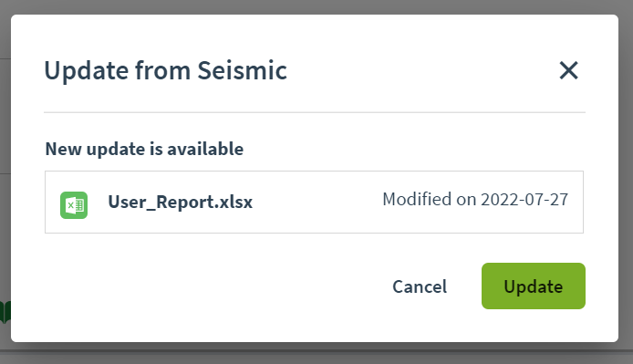The image size is (633, 364).
Task: Click the dark green icon behind dialog
Action: [x=5, y=312]
